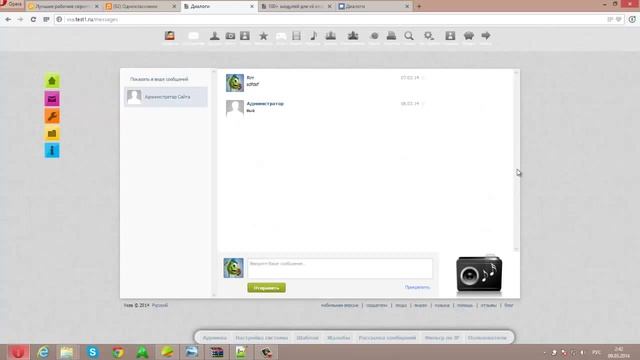Click the green monster avatar of the first message
The image size is (640, 360).
(235, 83)
